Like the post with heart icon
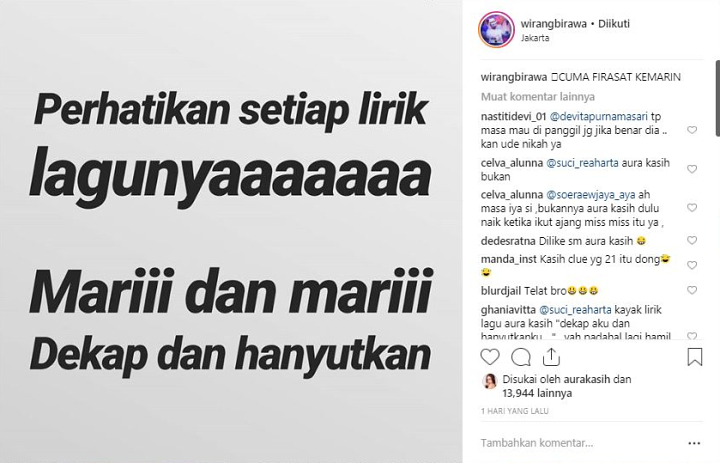720x463 pixels. point(490,357)
